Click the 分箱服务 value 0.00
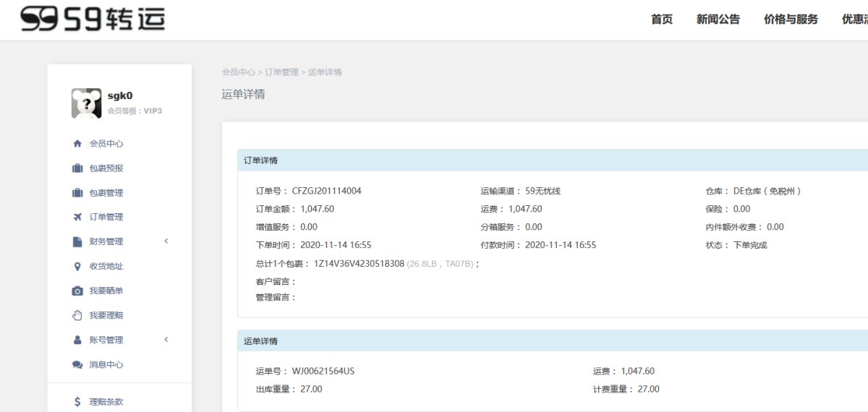Image resolution: width=868 pixels, height=412 pixels. point(534,227)
